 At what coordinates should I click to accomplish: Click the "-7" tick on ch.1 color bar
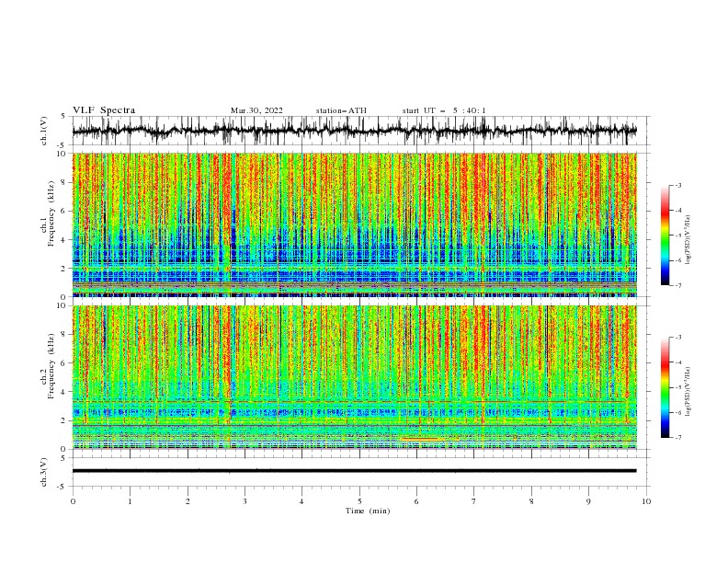coord(678,285)
